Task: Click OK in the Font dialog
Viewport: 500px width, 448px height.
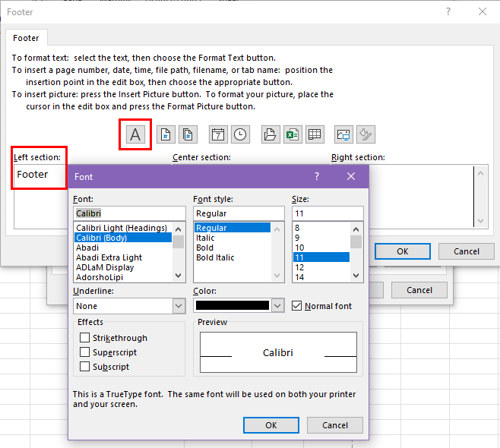Action: tap(271, 425)
